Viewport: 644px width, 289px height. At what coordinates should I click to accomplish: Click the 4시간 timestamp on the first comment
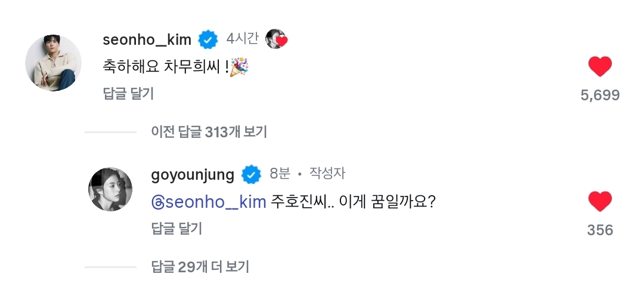coord(242,39)
